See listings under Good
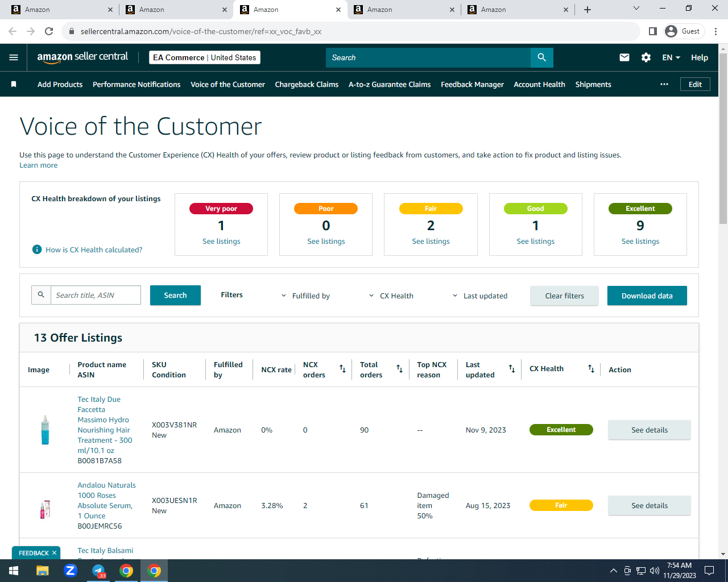The height and width of the screenshot is (582, 728). pyautogui.click(x=535, y=242)
